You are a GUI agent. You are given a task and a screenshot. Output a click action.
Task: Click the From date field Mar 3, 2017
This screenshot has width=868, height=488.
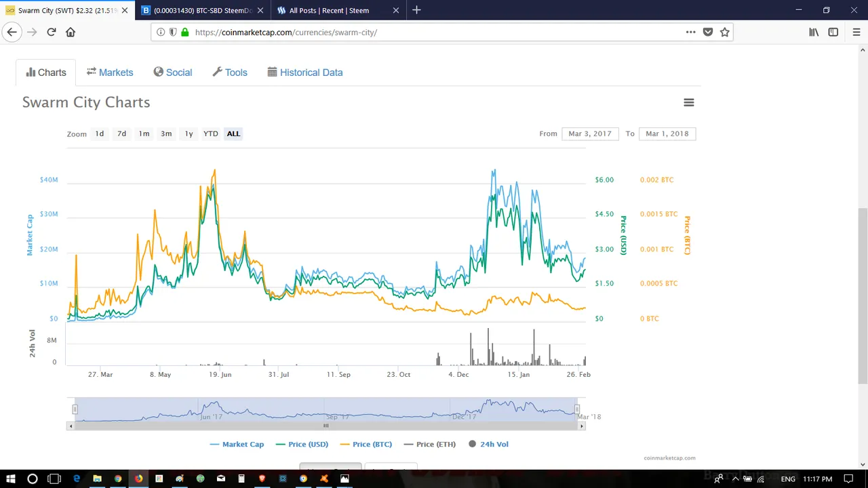pos(590,134)
